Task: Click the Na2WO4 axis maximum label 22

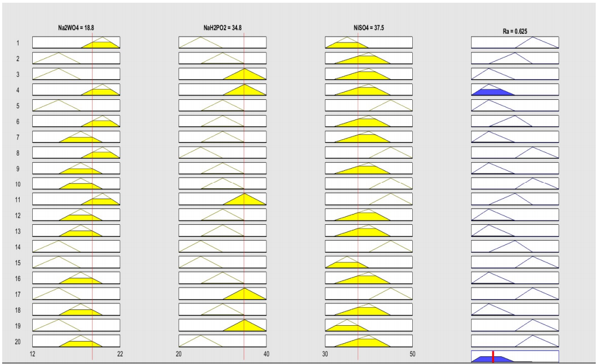Action: pos(120,354)
